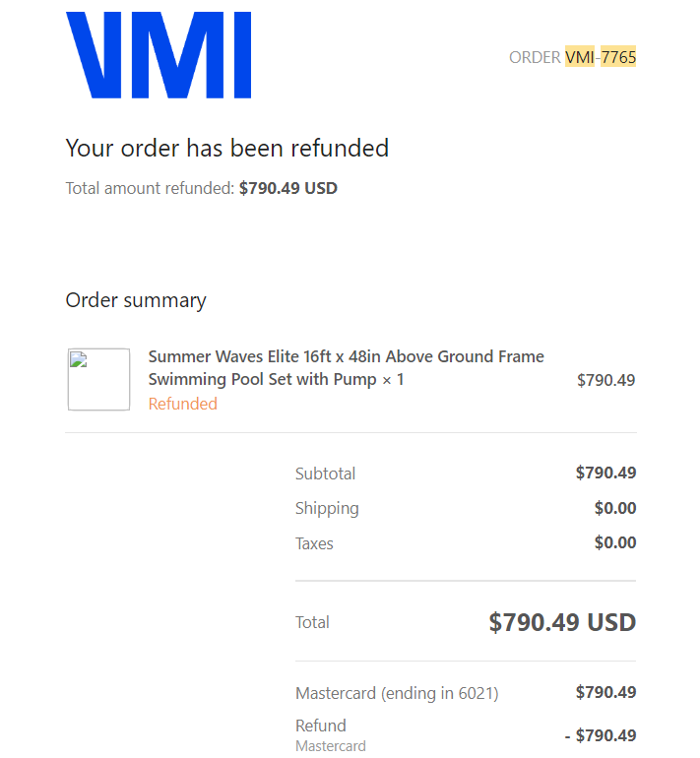This screenshot has height=758, width=700.
Task: Click the negative refund amount - $790.49
Action: [601, 735]
